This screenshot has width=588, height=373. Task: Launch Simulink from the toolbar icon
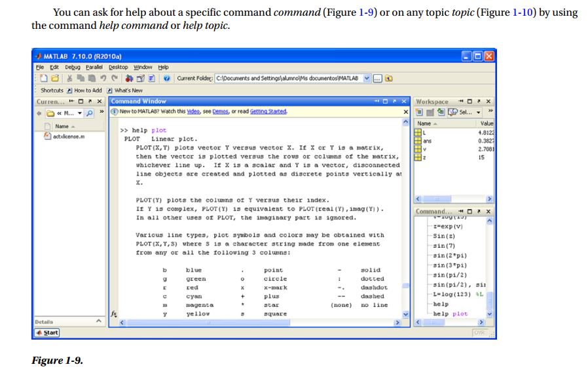click(x=129, y=78)
